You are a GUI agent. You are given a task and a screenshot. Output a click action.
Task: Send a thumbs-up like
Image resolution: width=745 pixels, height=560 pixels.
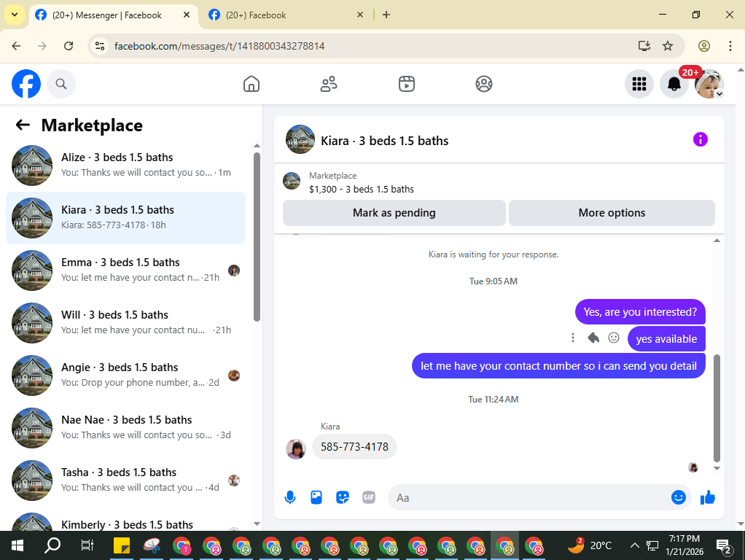click(708, 498)
